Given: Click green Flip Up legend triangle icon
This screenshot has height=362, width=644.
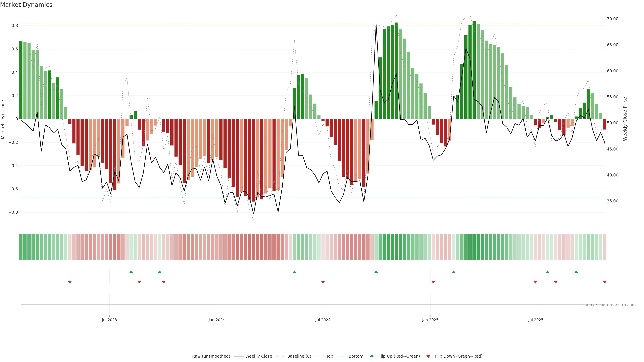Looking at the screenshot, I should click(372, 356).
